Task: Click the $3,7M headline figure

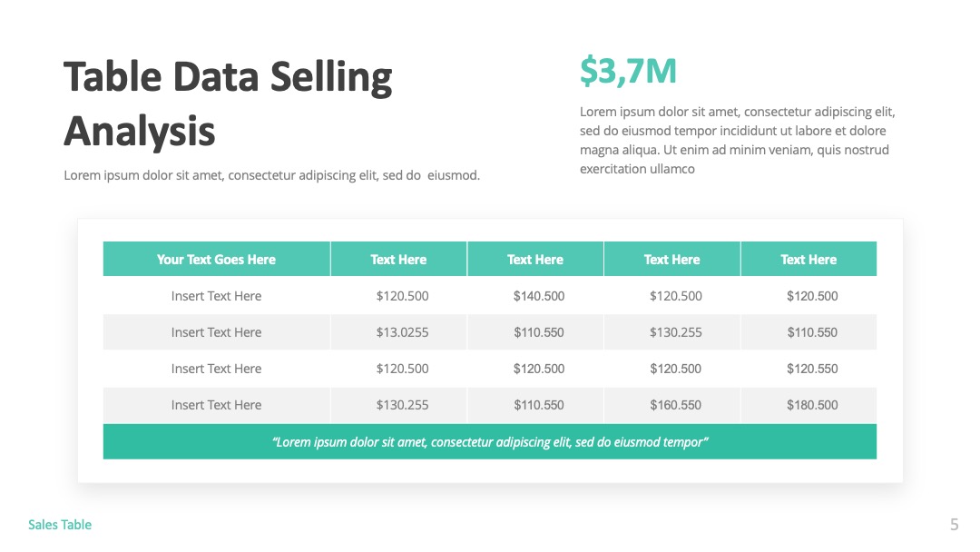Action: 628,71
